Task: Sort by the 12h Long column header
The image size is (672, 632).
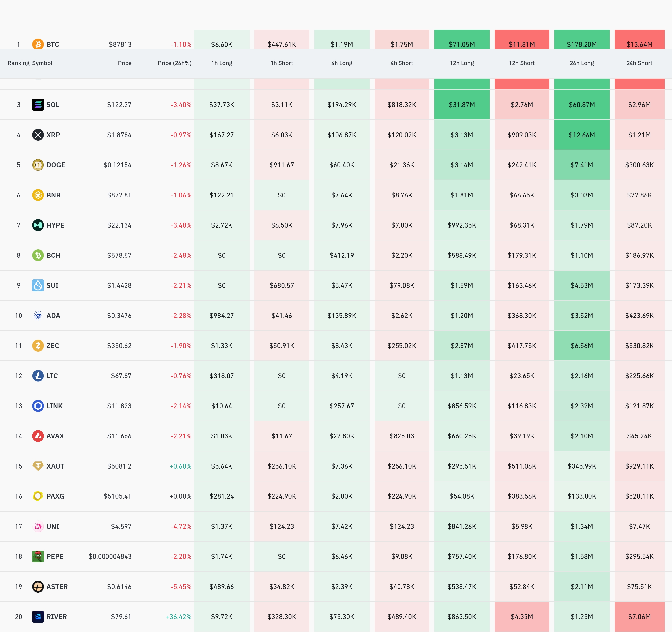Action: pos(462,63)
